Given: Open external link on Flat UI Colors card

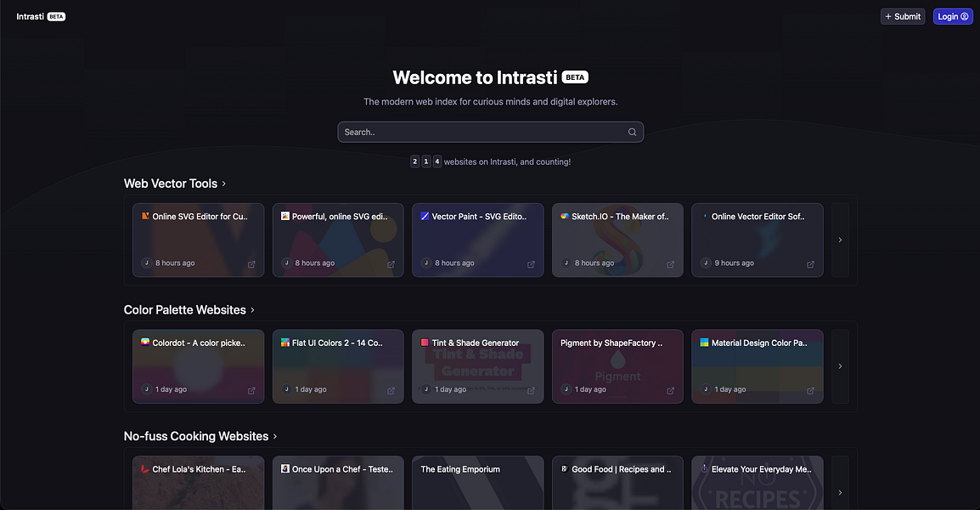Looking at the screenshot, I should (x=391, y=390).
